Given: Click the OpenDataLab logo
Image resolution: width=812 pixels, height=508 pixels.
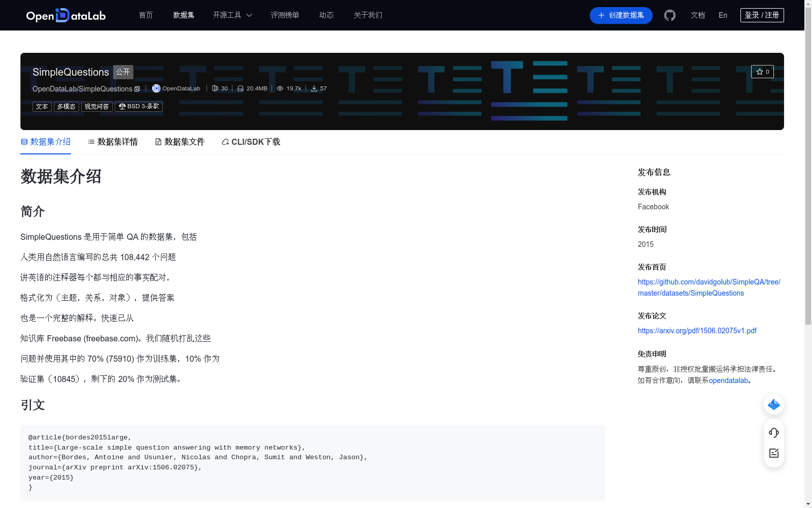Looking at the screenshot, I should 66,15.
